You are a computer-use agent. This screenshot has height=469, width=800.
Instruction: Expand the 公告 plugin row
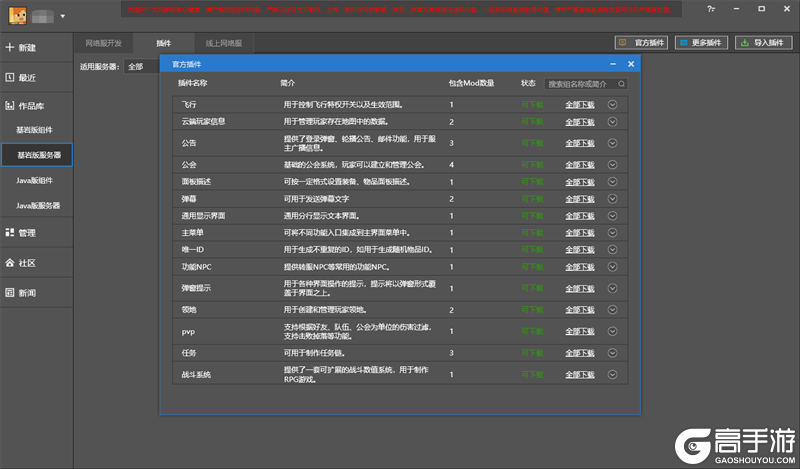pyautogui.click(x=612, y=143)
